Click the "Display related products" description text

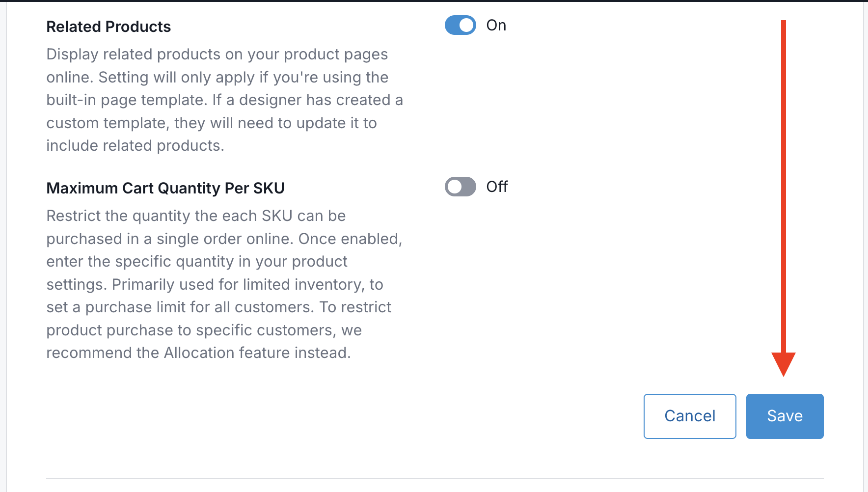pyautogui.click(x=224, y=100)
